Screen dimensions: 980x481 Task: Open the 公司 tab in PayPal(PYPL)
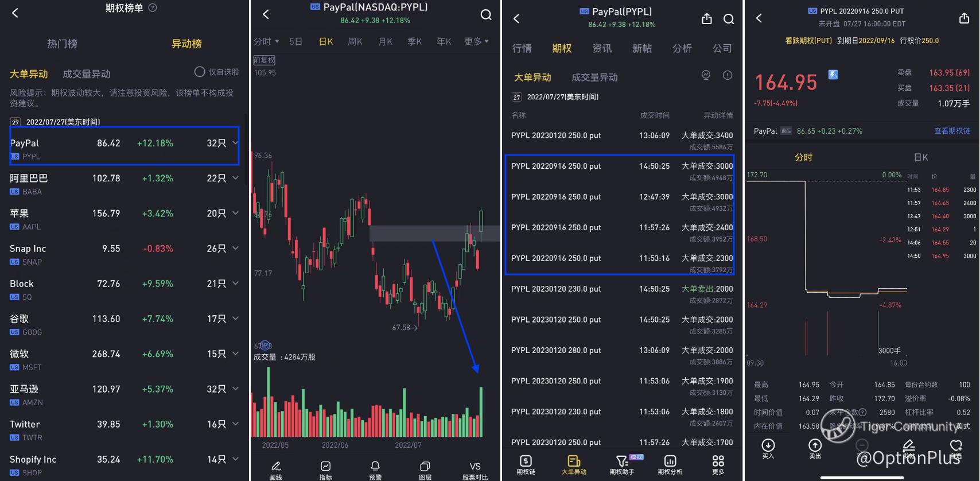coord(722,48)
